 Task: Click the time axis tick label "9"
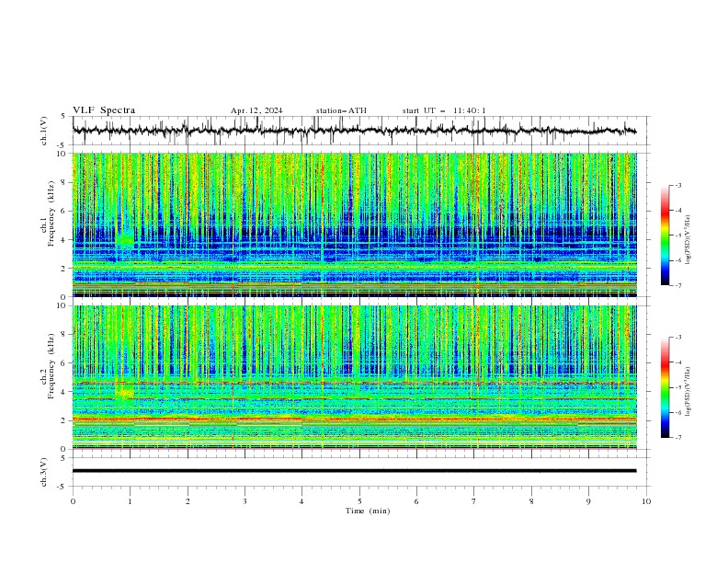click(x=588, y=501)
